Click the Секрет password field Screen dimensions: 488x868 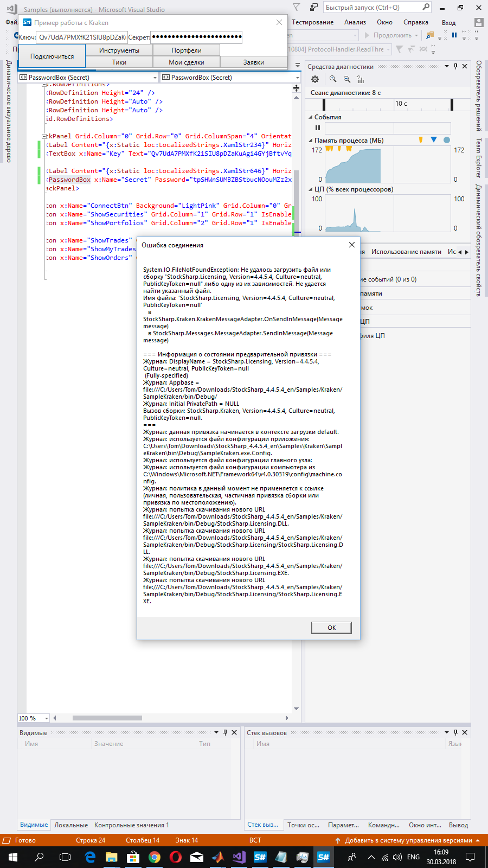coord(196,37)
